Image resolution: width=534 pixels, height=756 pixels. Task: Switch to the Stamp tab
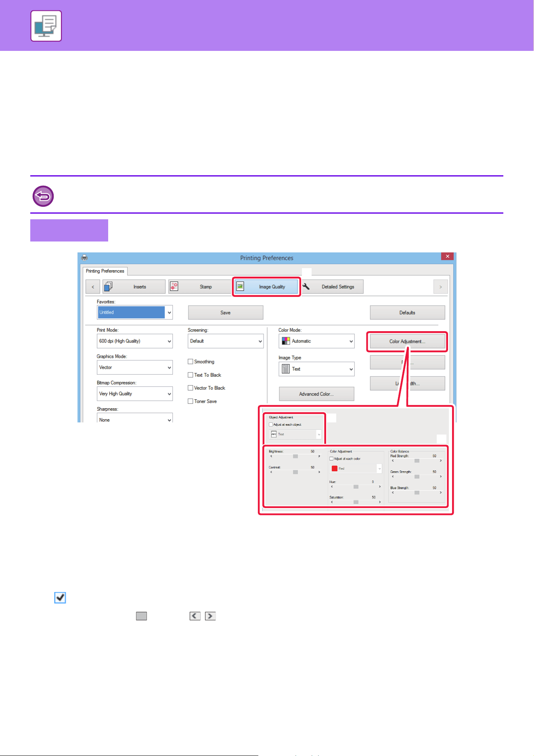click(x=200, y=286)
